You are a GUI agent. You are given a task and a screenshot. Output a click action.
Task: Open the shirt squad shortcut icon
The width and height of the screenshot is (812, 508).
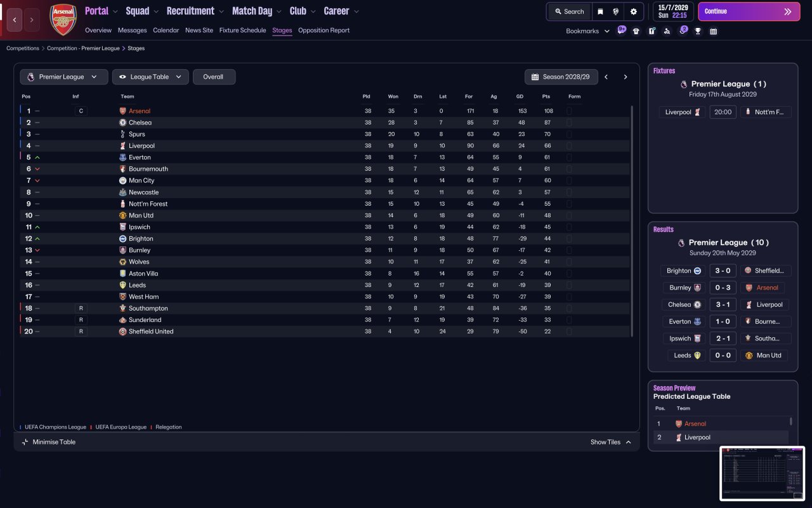[636, 31]
